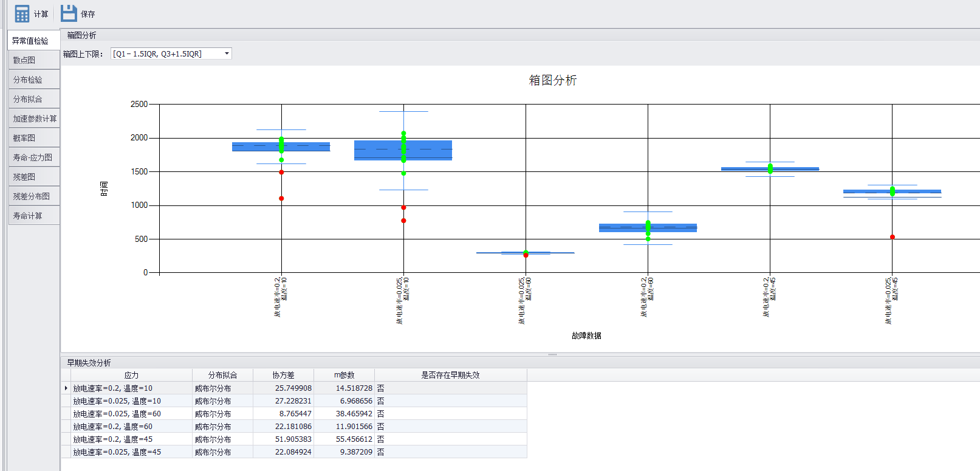Select row 放电速率=0.2, 温度=60
The width and height of the screenshot is (980, 471).
click(x=294, y=427)
